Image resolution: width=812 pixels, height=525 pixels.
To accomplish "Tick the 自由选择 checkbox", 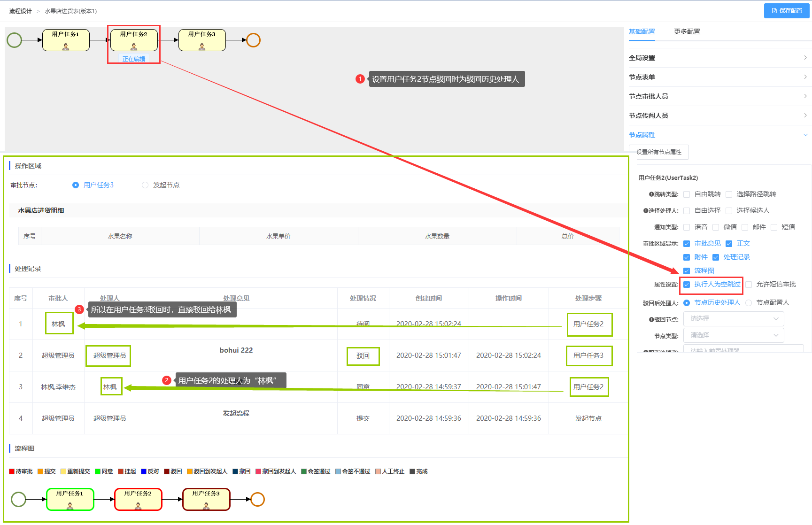I will pyautogui.click(x=687, y=211).
